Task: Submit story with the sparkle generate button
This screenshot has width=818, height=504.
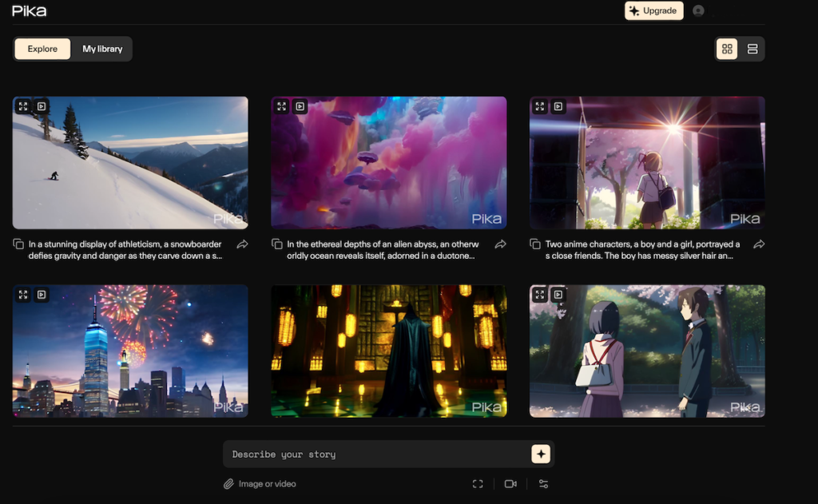Action: click(x=541, y=454)
